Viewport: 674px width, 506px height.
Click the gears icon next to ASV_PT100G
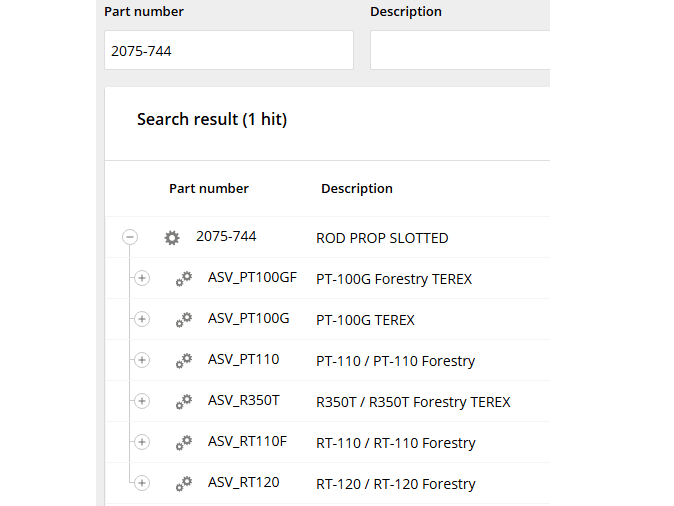coord(184,320)
